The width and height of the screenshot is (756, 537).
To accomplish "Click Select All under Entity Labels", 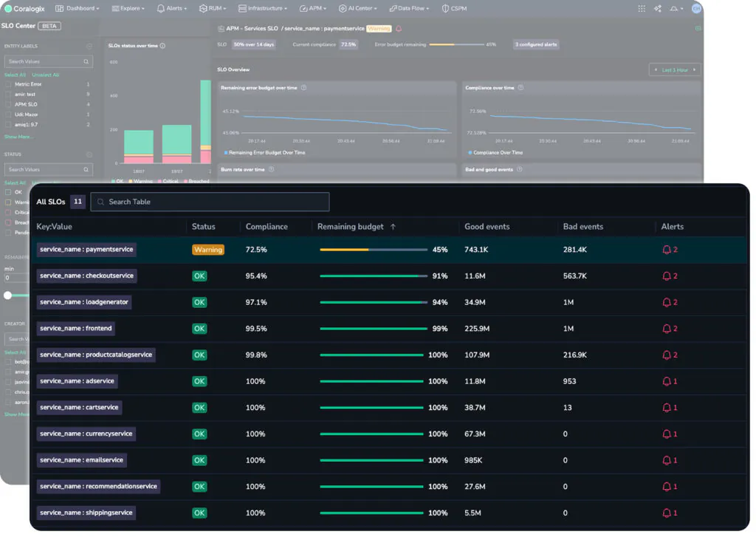I will point(15,75).
